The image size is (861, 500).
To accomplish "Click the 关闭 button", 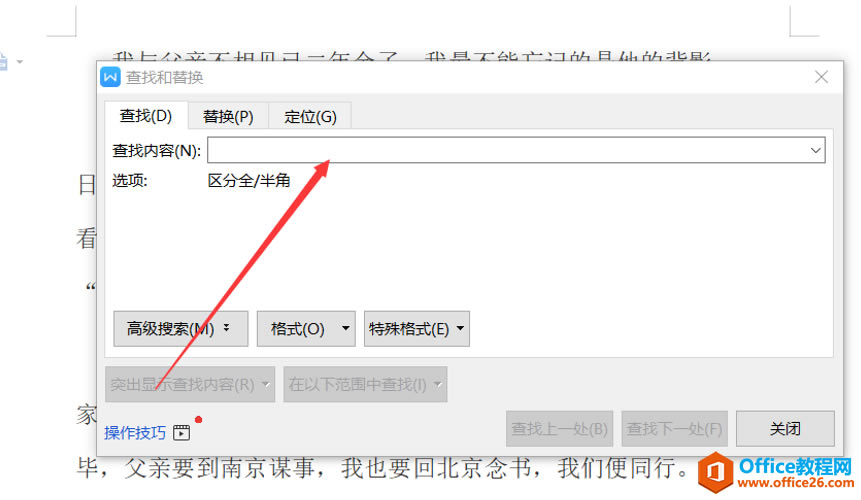I will coord(785,429).
